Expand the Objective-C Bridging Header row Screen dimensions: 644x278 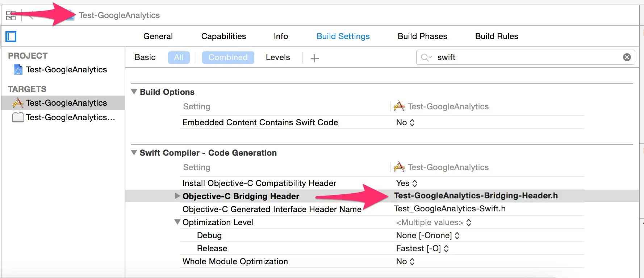[x=177, y=196]
